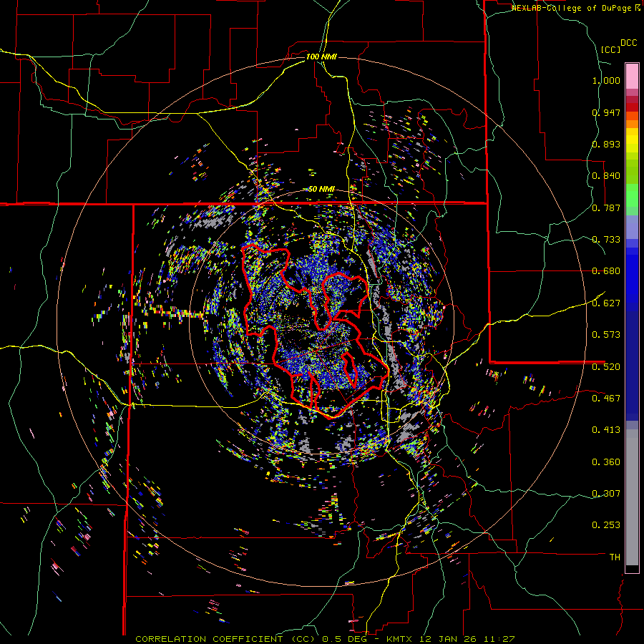Click the 100 NMI range ring label

click(x=321, y=57)
